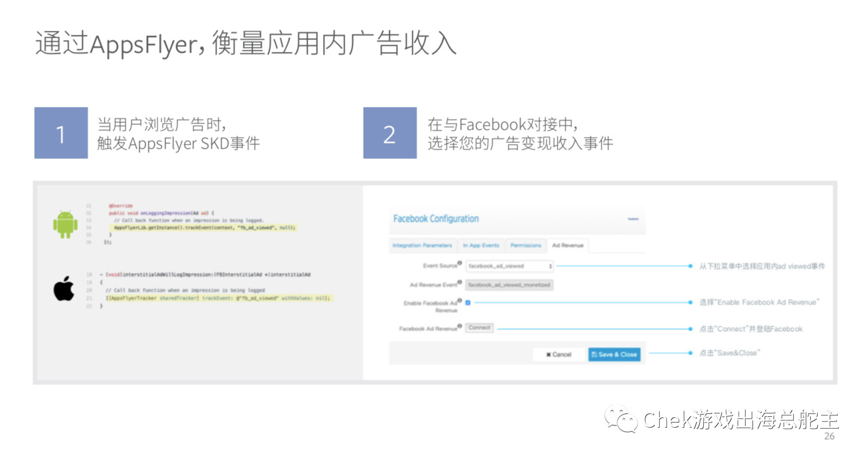Switch to Integration Parameters tab
The width and height of the screenshot is (868, 458).
click(x=422, y=245)
